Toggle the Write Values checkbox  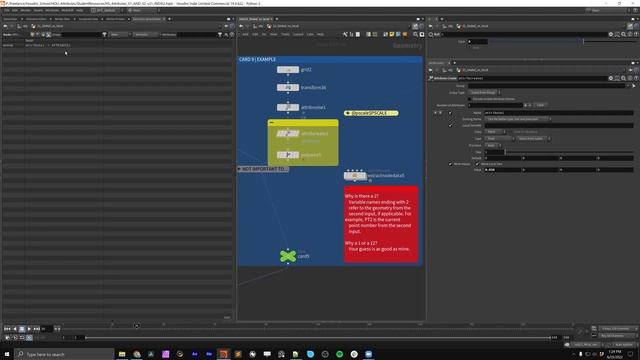450,164
